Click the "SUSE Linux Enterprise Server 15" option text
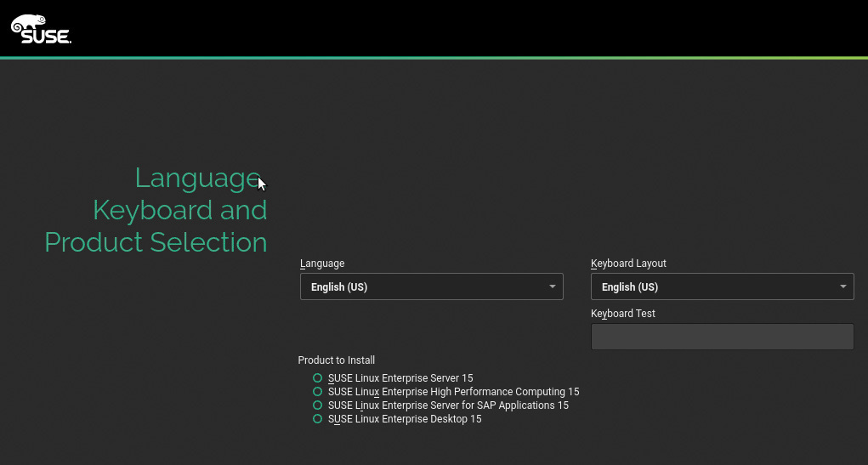Image resolution: width=868 pixels, height=465 pixels. (x=400, y=378)
